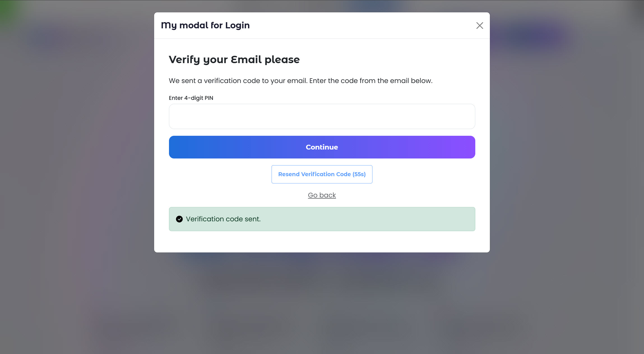Focus the 4-digit PIN input field

[322, 116]
